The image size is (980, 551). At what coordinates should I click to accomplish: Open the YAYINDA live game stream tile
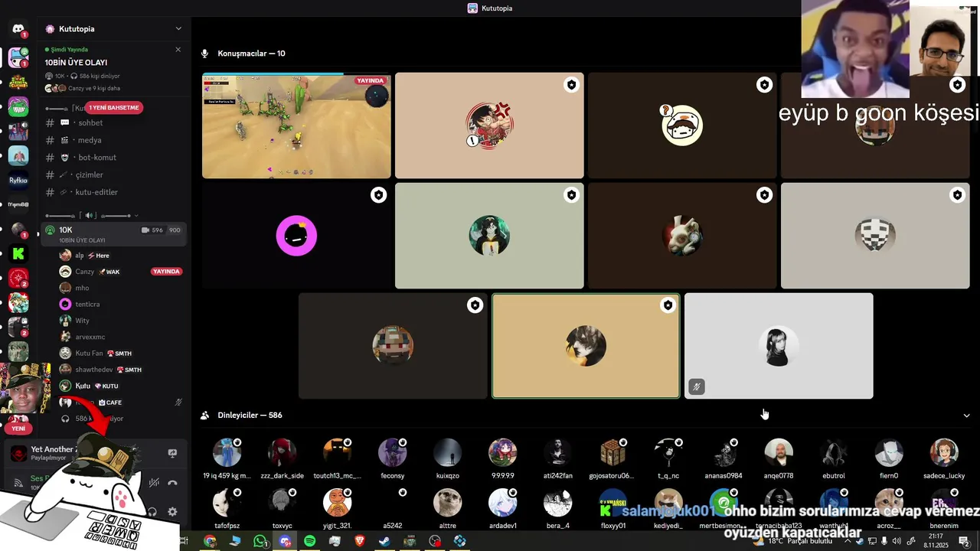[x=296, y=126]
